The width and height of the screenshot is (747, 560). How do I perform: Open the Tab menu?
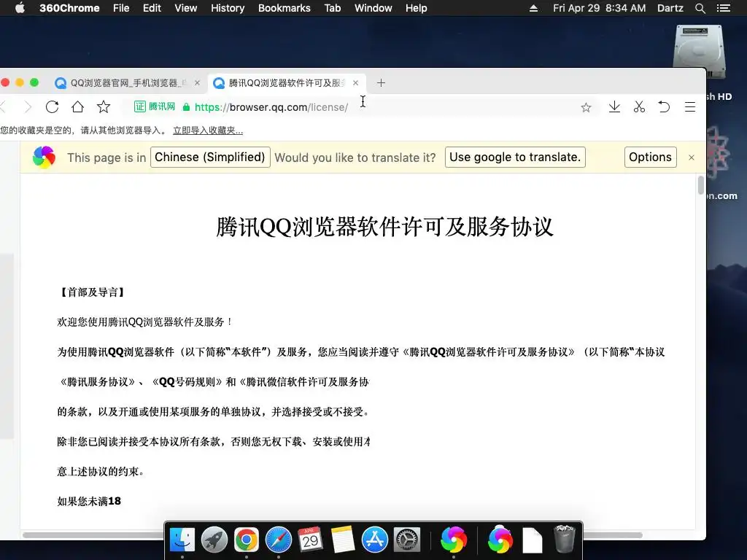[333, 8]
